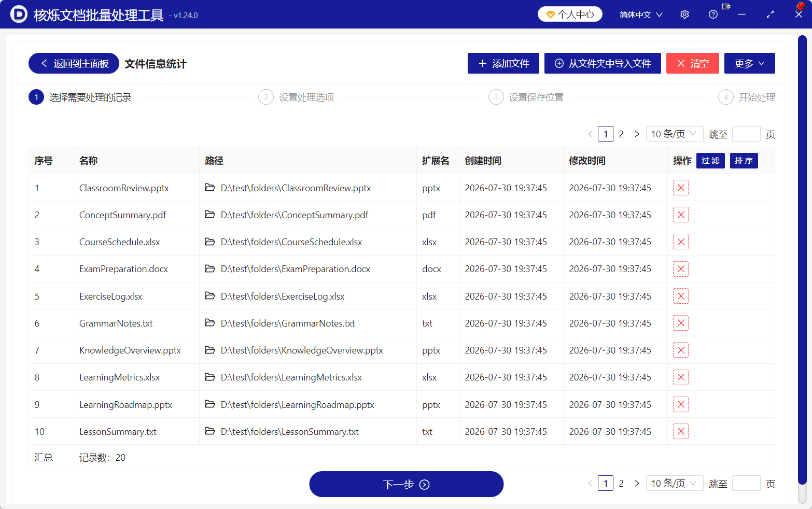Select step 3 设置保存位置
Viewport: 812px width, 509px height.
[526, 97]
